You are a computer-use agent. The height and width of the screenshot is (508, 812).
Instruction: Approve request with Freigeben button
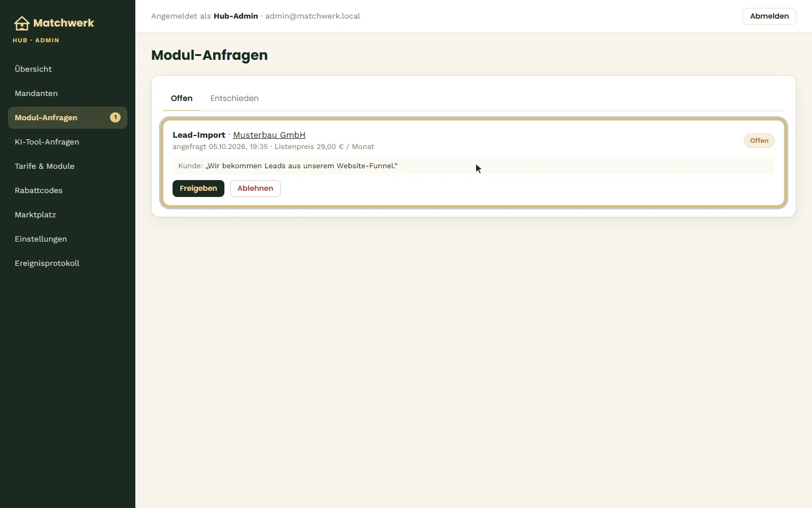click(198, 189)
